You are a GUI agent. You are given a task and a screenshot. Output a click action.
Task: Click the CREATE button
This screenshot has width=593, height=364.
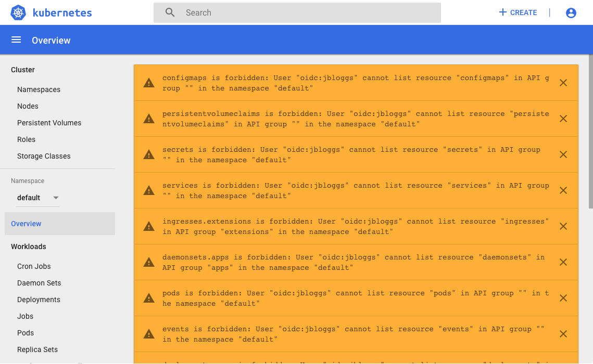(523, 12)
